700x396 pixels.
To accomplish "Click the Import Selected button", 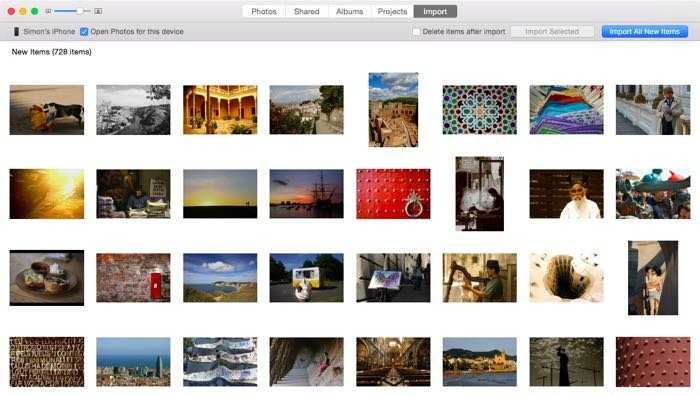I will [552, 31].
